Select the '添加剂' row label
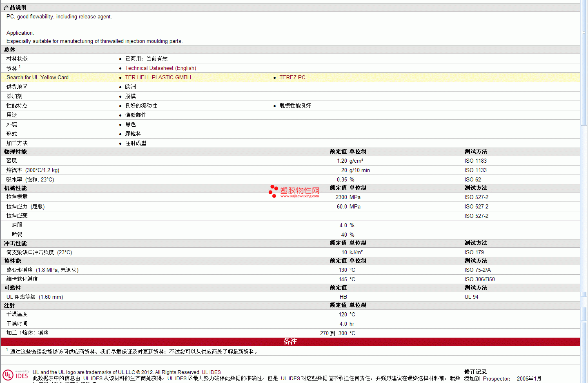588x383 pixels. click(14, 96)
